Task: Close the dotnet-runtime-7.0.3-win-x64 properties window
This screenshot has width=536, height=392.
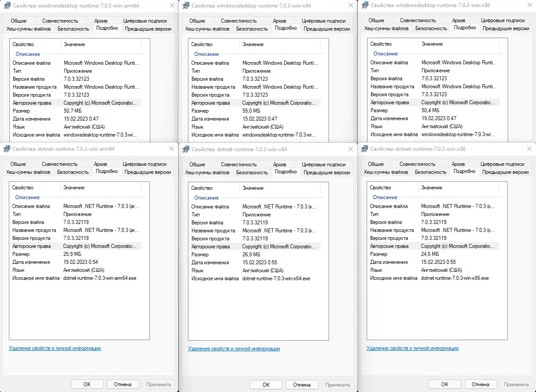Action: coord(350,149)
